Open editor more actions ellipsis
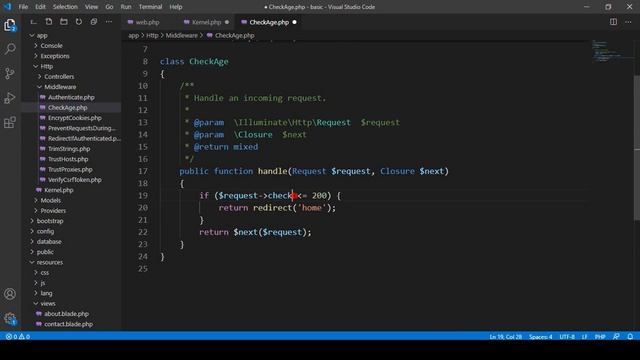 point(628,22)
